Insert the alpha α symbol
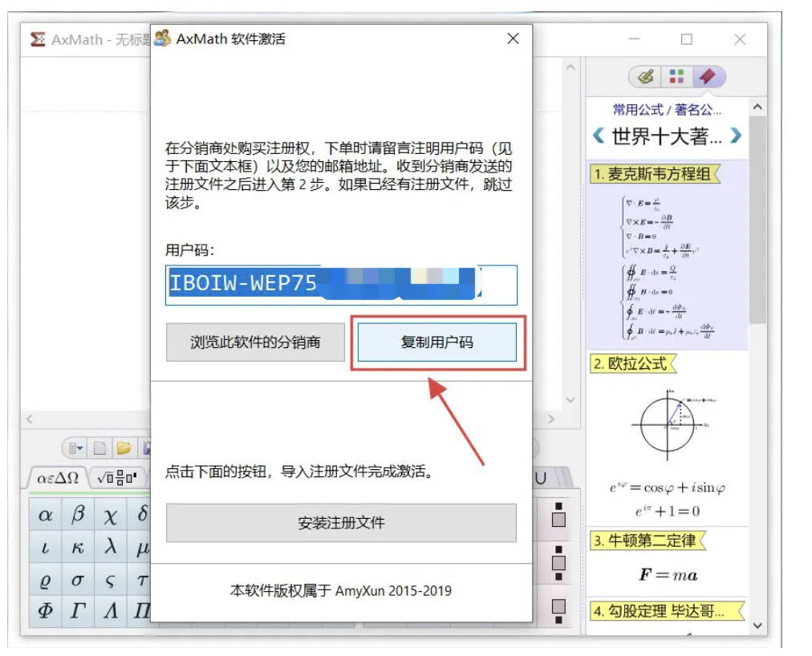The height and width of the screenshot is (656, 812). (x=46, y=515)
